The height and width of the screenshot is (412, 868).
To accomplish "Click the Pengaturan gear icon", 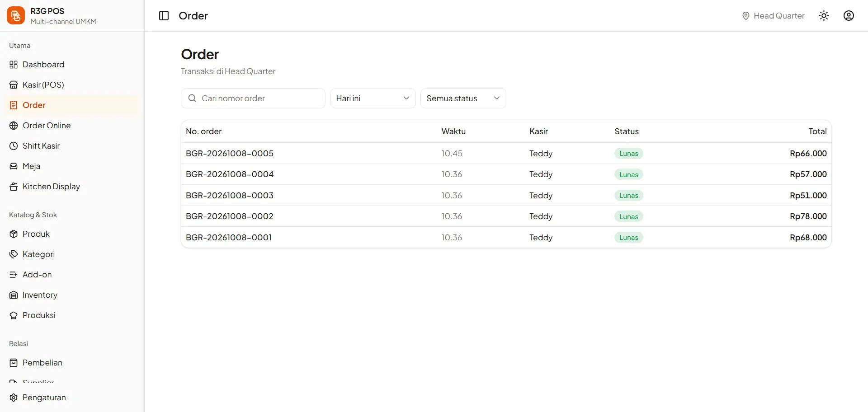I will [x=14, y=398].
